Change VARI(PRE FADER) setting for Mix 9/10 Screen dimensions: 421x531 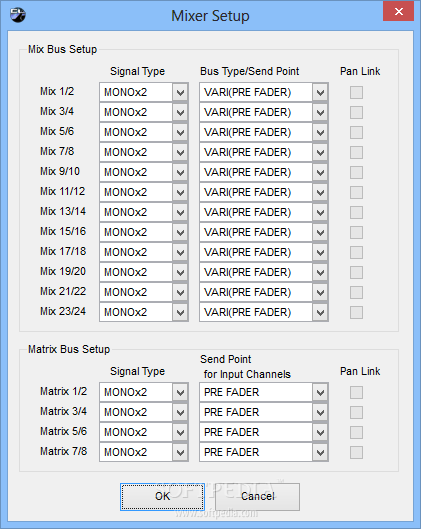264,172
